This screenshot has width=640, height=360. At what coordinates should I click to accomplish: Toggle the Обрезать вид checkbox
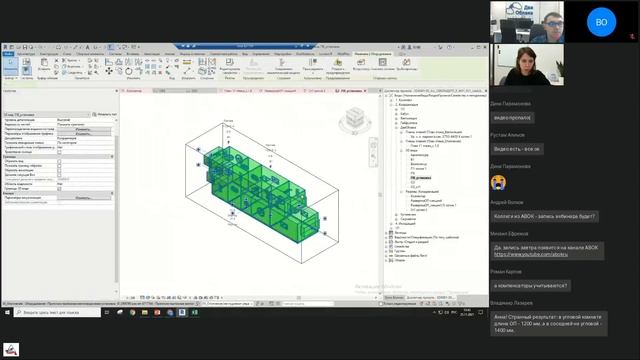pyautogui.click(x=59, y=161)
